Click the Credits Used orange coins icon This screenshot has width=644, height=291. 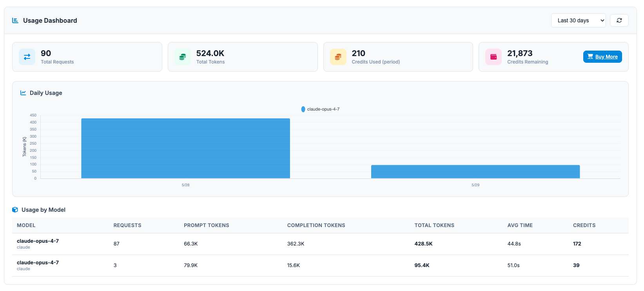pos(338,57)
